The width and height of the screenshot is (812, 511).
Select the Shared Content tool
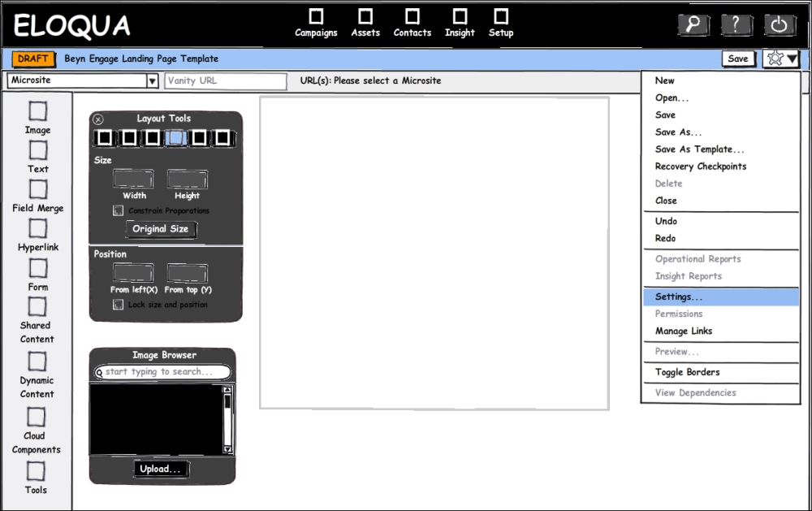pos(37,307)
